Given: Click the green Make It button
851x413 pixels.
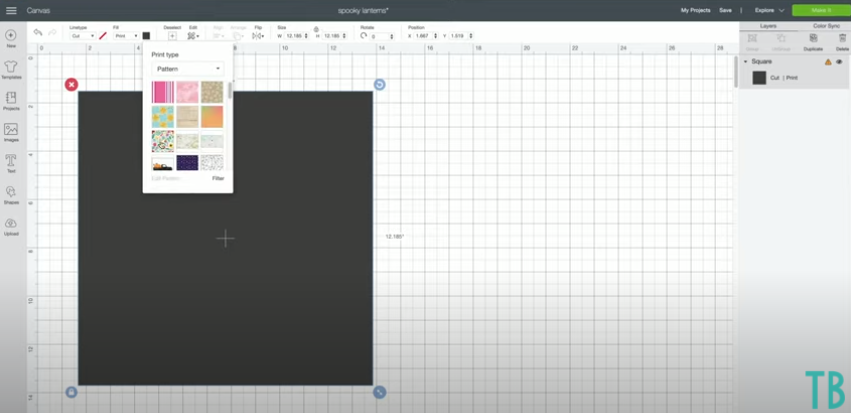Looking at the screenshot, I should click(821, 10).
